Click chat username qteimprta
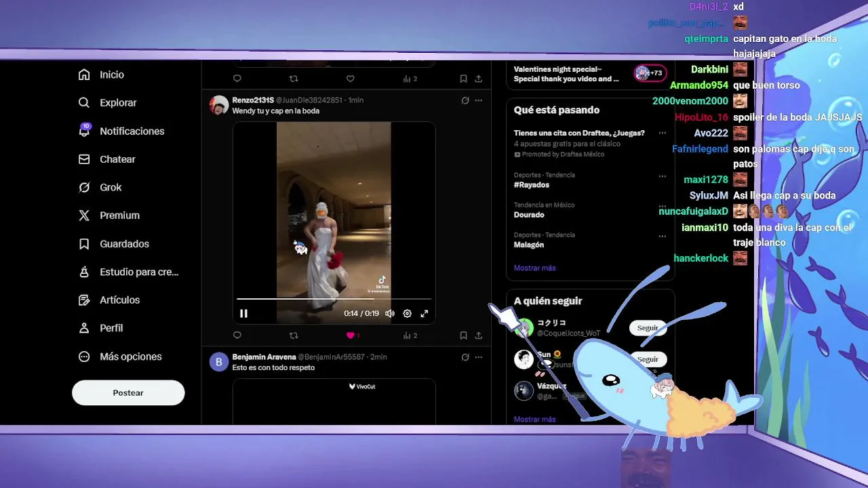This screenshot has height=488, width=868. click(x=706, y=39)
